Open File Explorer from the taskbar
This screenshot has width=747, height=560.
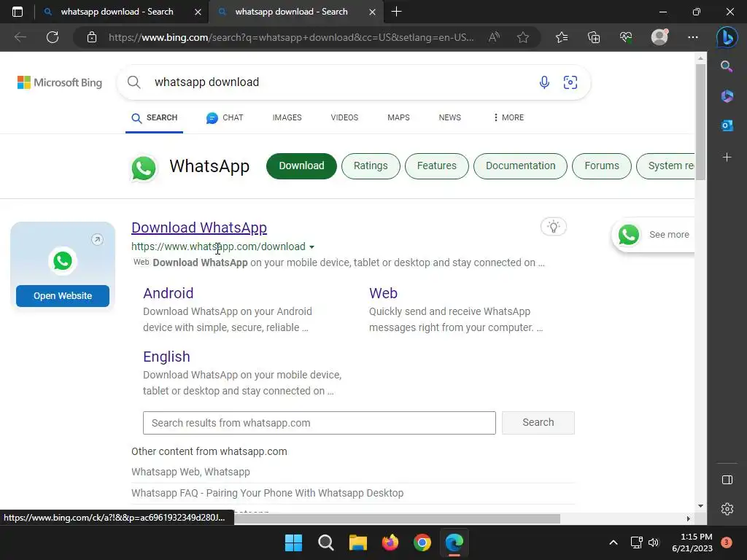[357, 542]
